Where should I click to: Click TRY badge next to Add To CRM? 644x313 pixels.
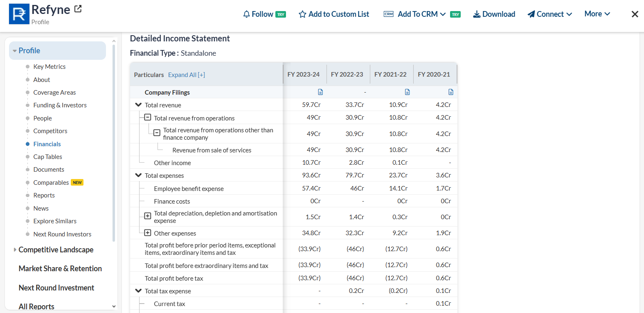(455, 14)
